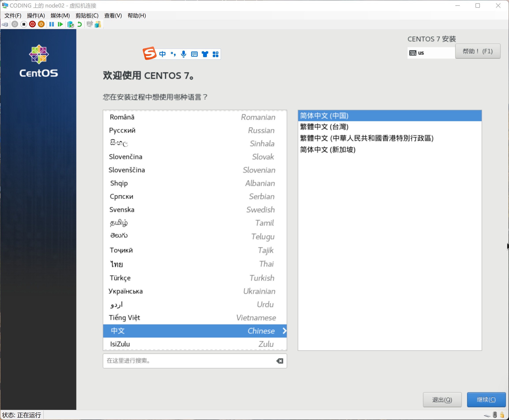Turn off the VM with the black stop icon
Screen dimensions: 509x420
pyautogui.click(x=24, y=24)
